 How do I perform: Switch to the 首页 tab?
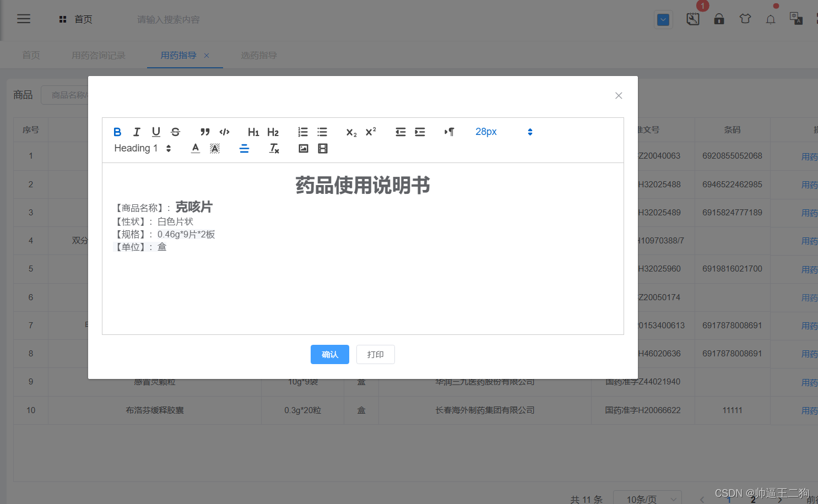(31, 55)
